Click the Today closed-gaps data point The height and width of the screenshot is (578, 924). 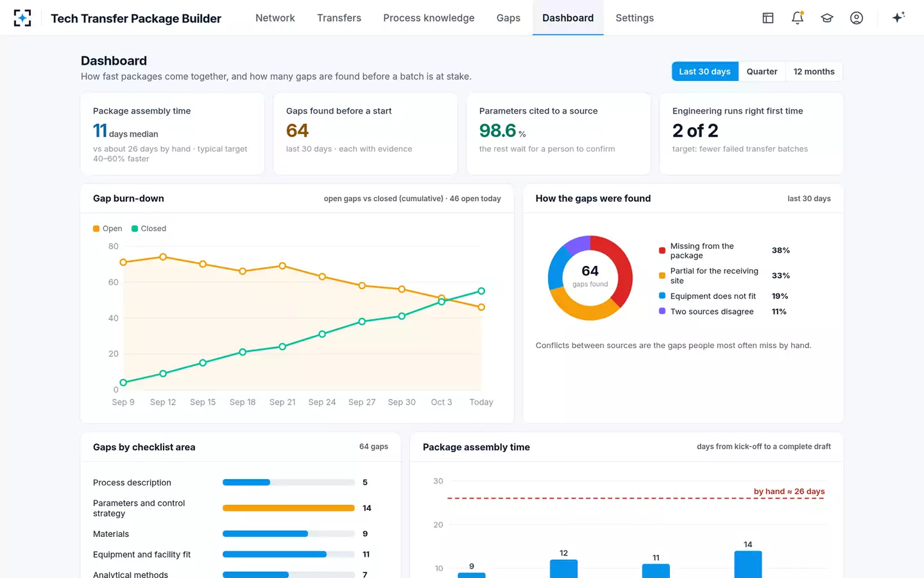pos(481,291)
